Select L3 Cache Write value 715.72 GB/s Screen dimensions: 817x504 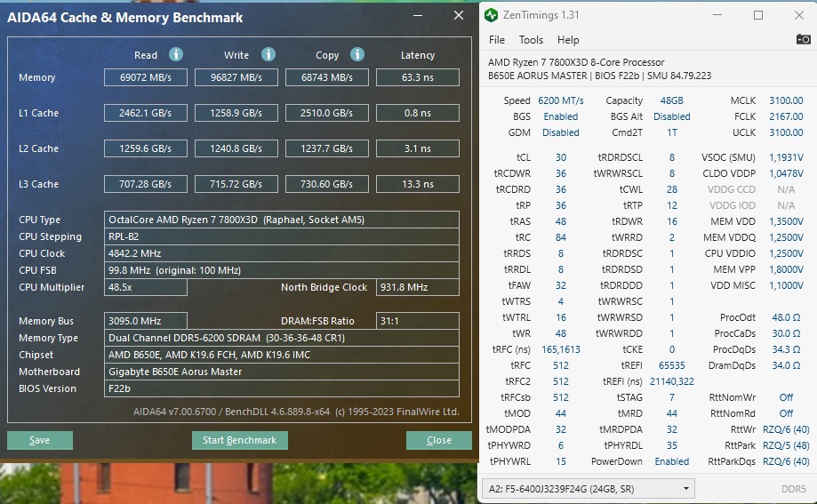[x=236, y=183]
